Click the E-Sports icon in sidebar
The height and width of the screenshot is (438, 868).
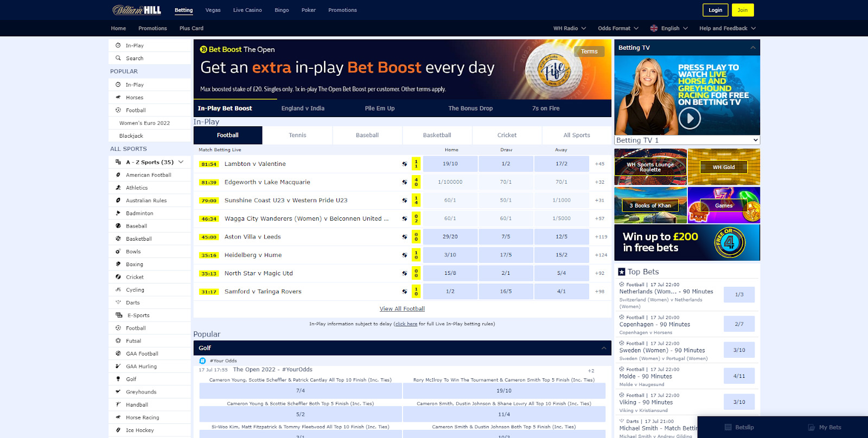tap(119, 315)
